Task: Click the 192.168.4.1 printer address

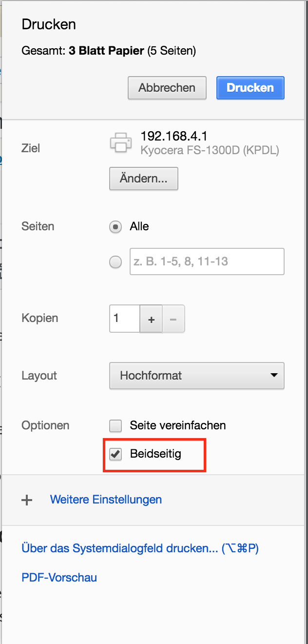Action: (x=174, y=136)
